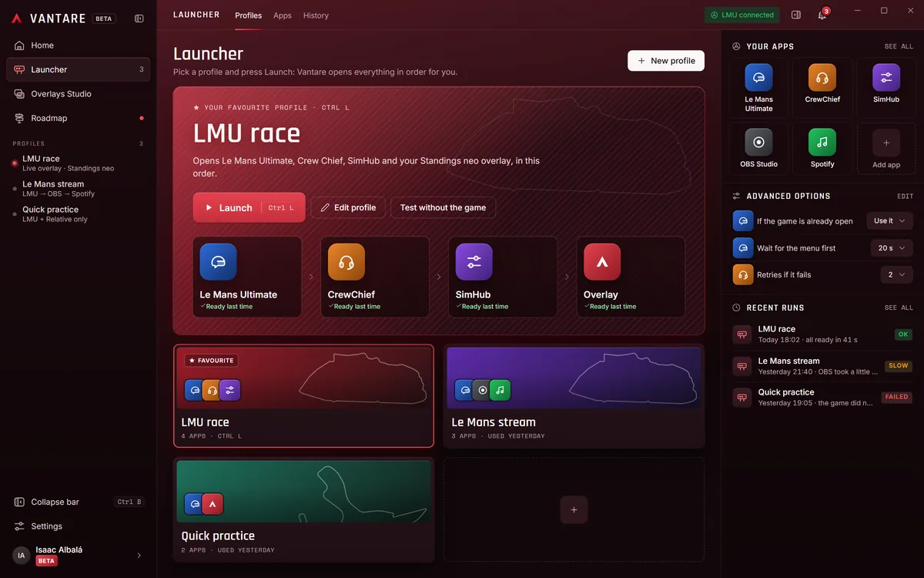Expand the Isaac Albalá account chevron
The image size is (924, 578).
point(139,555)
